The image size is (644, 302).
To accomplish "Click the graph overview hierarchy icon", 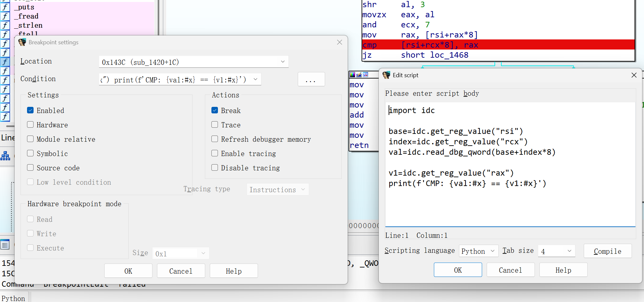I will 5,156.
